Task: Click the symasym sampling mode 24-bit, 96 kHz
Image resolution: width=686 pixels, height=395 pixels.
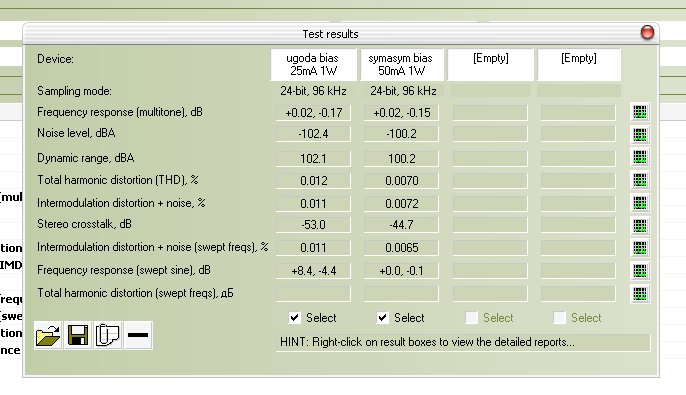Action: pyautogui.click(x=403, y=91)
